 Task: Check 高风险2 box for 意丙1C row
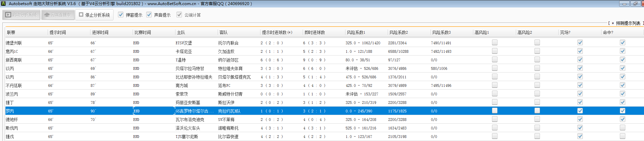(537, 51)
